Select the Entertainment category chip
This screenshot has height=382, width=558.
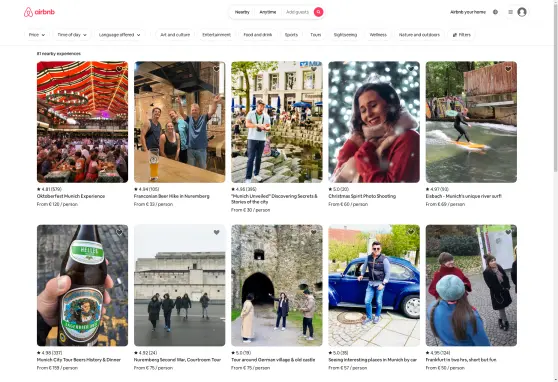216,35
